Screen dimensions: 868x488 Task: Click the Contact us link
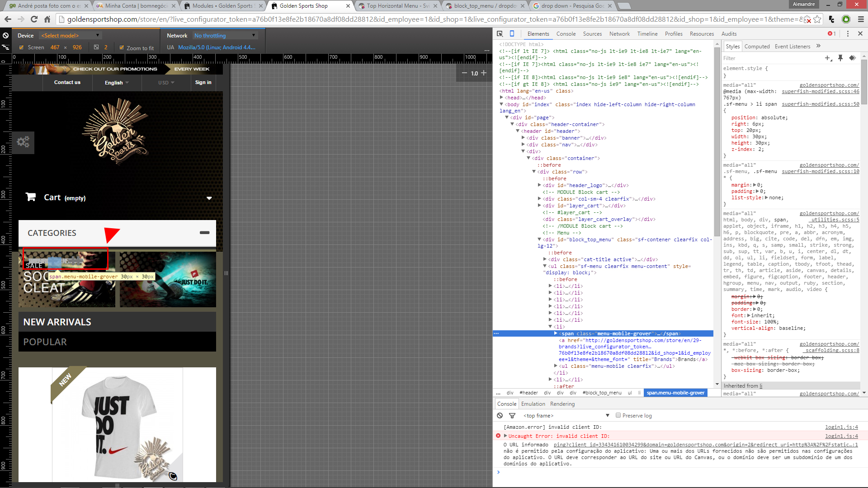pos(67,83)
